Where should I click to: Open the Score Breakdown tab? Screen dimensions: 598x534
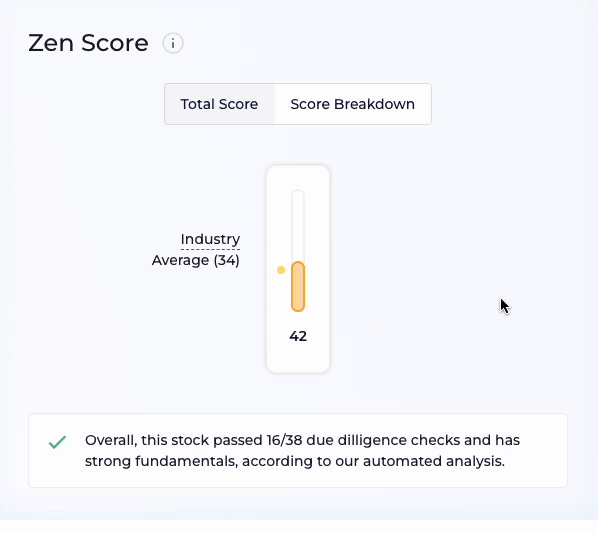coord(353,104)
